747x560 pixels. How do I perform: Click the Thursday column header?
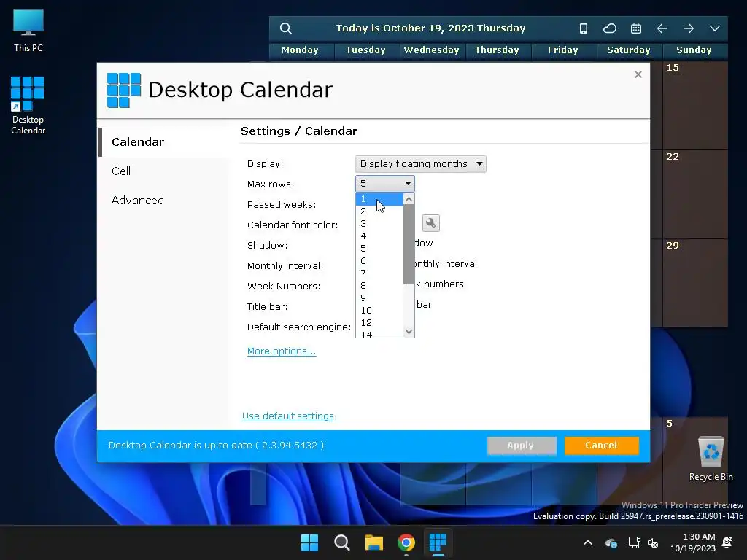click(497, 50)
